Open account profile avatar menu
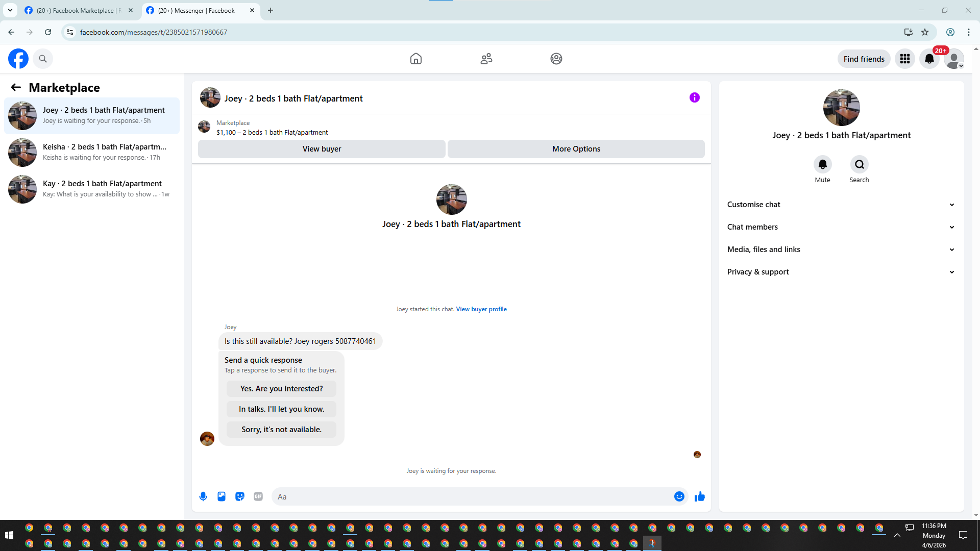This screenshot has height=551, width=980. pyautogui.click(x=954, y=59)
